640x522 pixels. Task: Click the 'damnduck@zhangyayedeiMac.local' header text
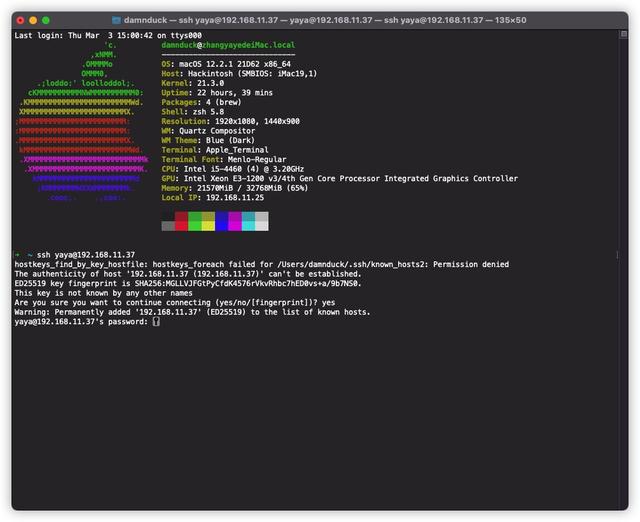click(x=228, y=45)
